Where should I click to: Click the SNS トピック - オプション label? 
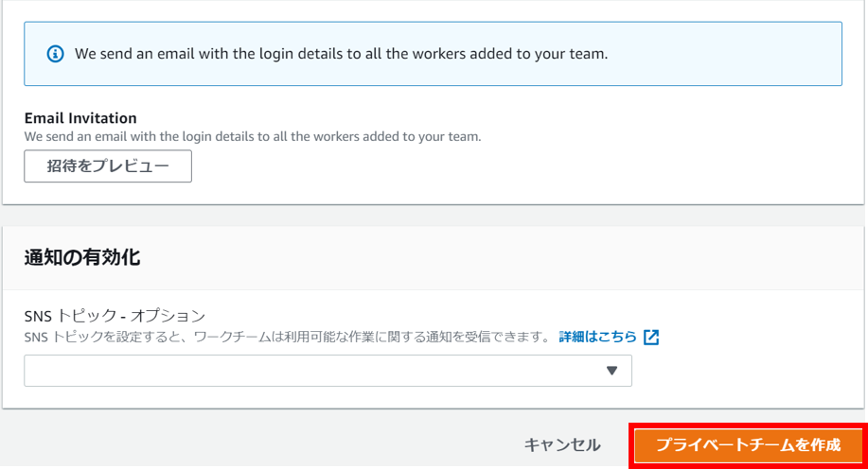pyautogui.click(x=115, y=316)
